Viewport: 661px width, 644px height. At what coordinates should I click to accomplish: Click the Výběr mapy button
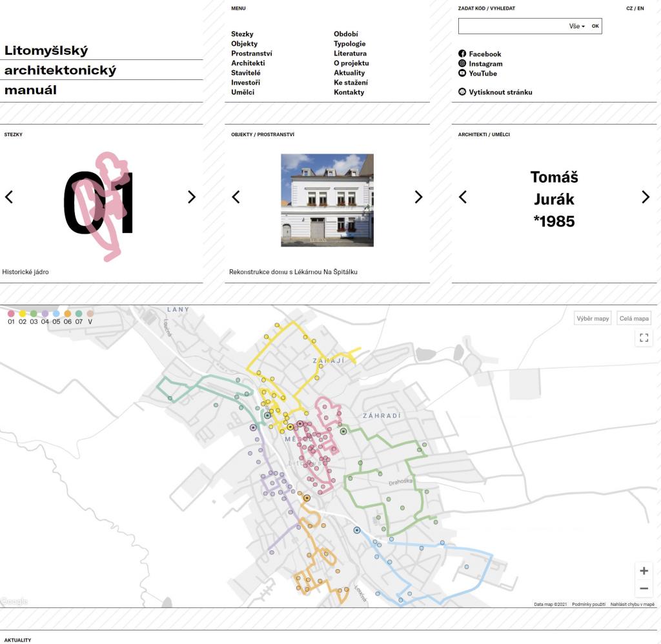593,319
